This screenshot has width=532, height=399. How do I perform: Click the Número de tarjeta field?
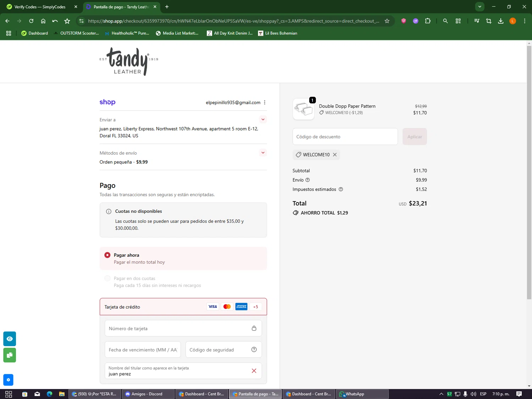[177, 329]
